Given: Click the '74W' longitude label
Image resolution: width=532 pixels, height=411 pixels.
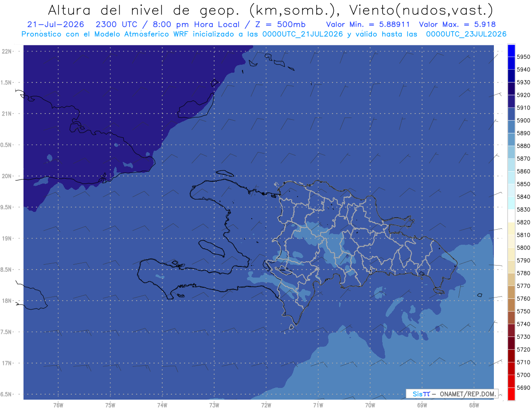Looking at the screenshot, I should [x=162, y=405].
